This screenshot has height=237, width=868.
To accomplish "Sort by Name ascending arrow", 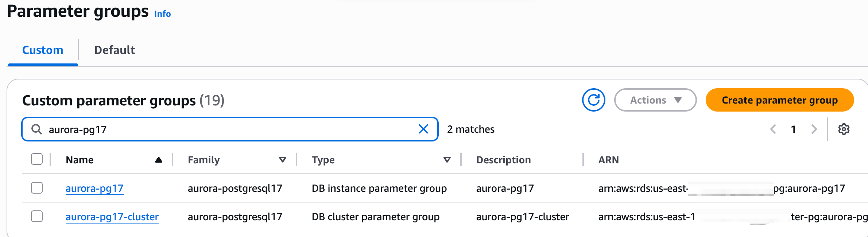I will pyautogui.click(x=158, y=160).
